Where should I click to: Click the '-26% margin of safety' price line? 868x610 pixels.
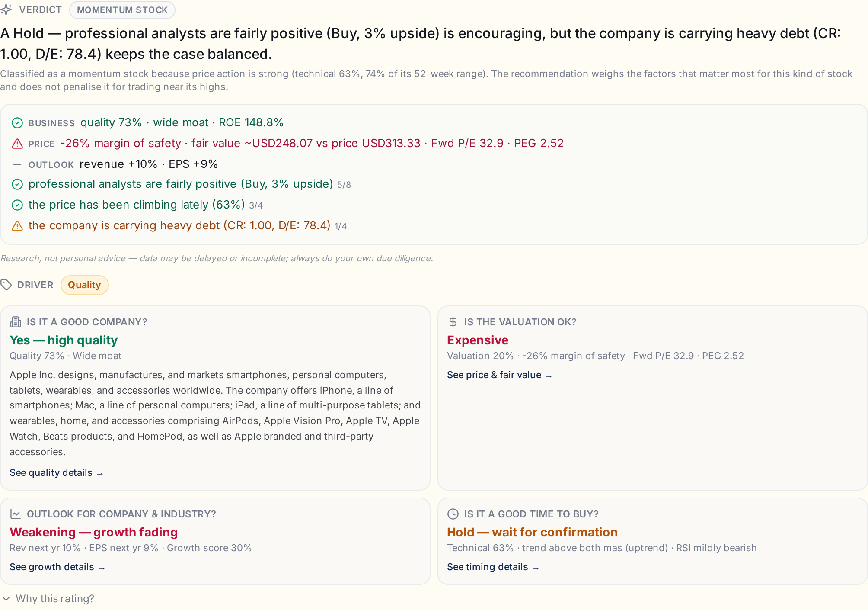click(x=312, y=144)
